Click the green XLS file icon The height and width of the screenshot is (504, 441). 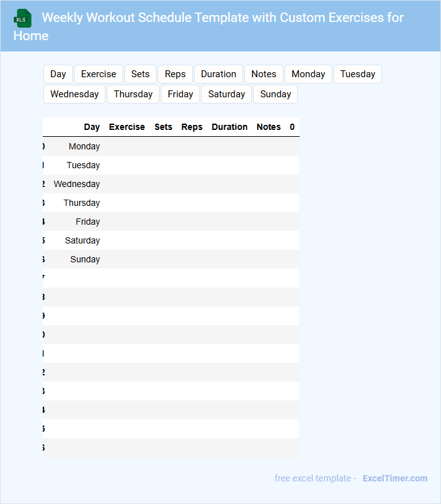pyautogui.click(x=23, y=18)
